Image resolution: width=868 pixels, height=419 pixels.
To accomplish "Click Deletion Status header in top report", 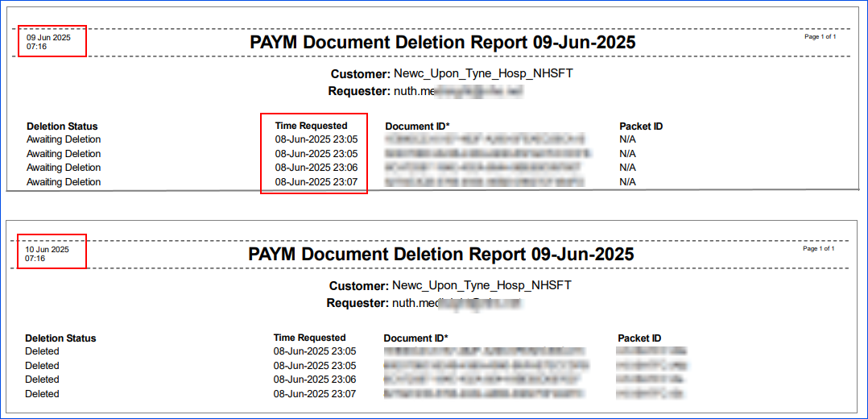I will (62, 127).
